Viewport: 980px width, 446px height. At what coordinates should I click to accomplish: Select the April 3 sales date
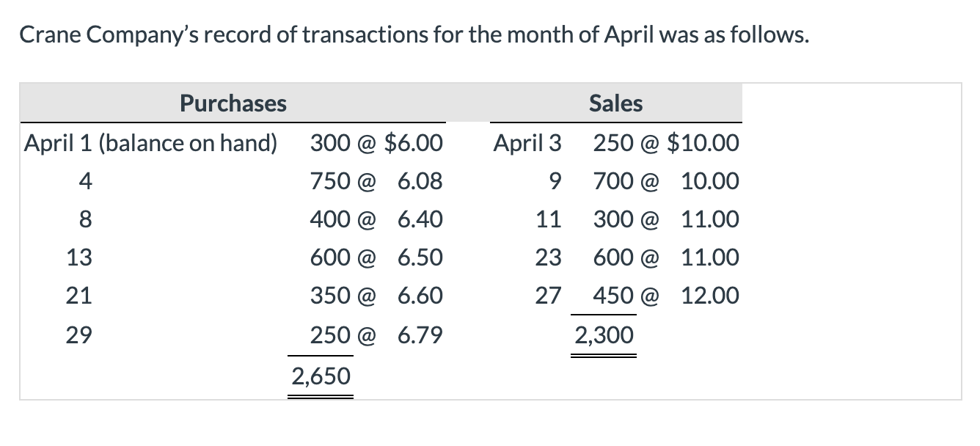pyautogui.click(x=527, y=142)
